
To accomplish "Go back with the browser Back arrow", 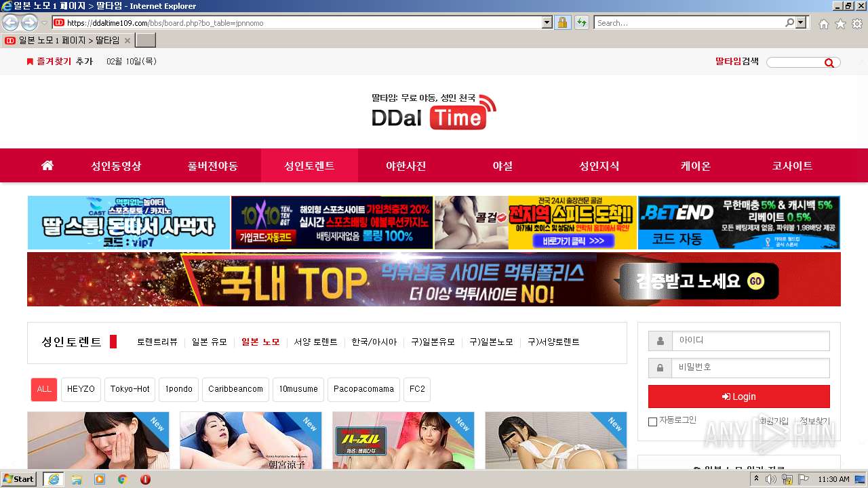I will pyautogui.click(x=11, y=22).
